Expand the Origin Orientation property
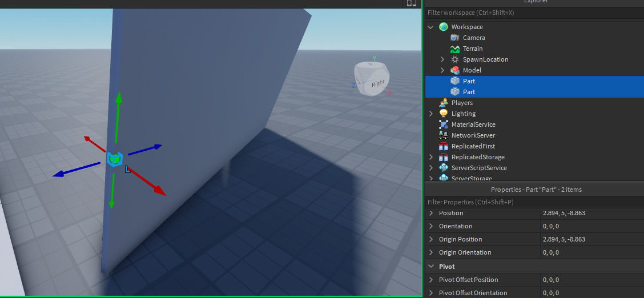The image size is (644, 298). coord(431,252)
